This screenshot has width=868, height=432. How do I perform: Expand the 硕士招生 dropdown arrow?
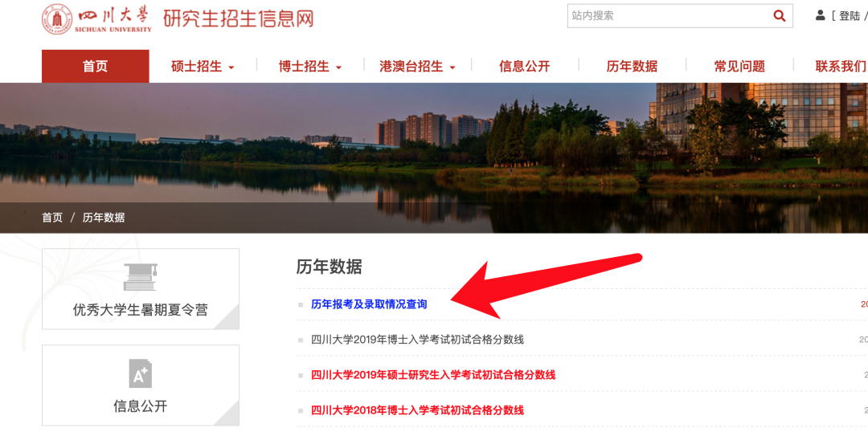coord(231,68)
